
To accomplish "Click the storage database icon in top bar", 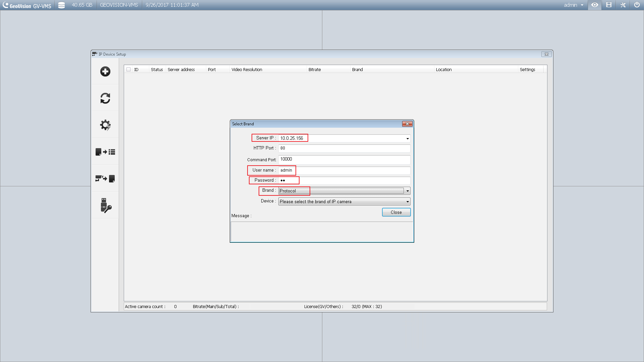I will click(61, 5).
